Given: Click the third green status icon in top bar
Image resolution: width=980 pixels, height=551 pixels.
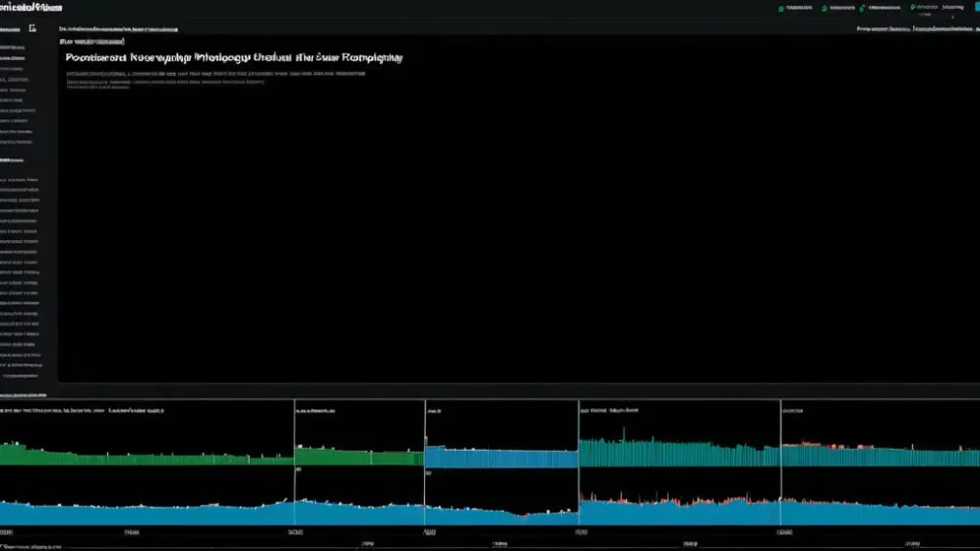Looking at the screenshot, I should pos(862,8).
